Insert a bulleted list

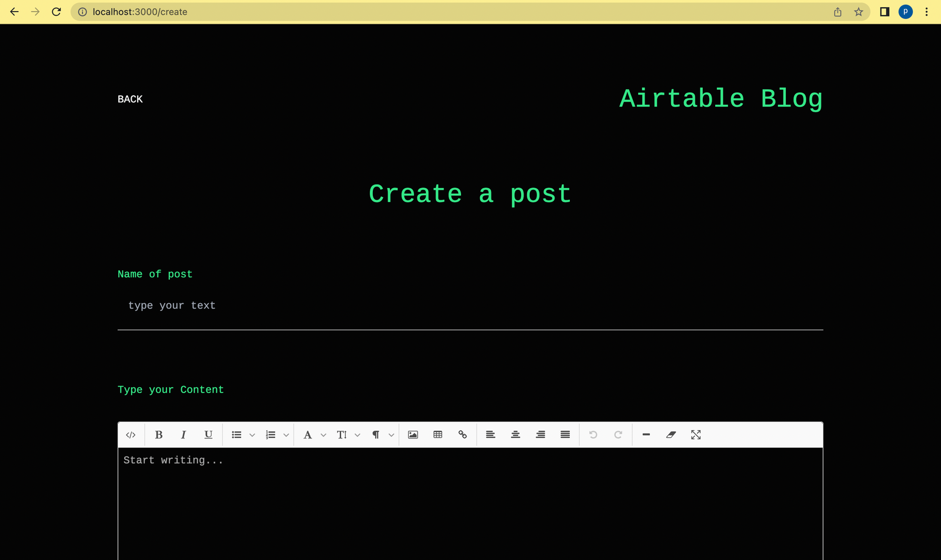coord(236,435)
